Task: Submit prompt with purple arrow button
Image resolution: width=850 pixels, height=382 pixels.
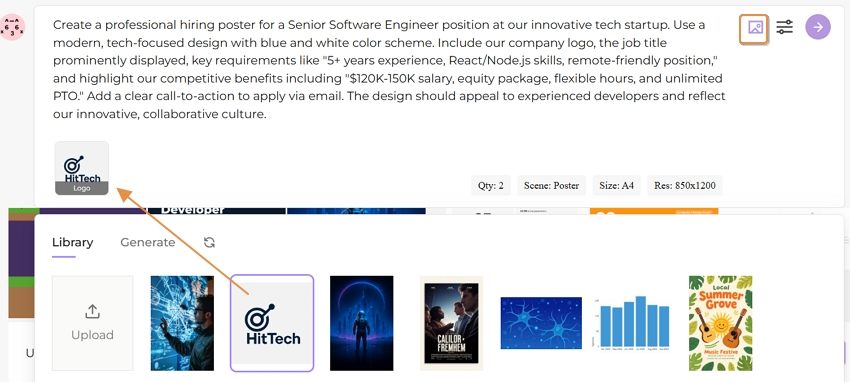Action: click(x=817, y=27)
